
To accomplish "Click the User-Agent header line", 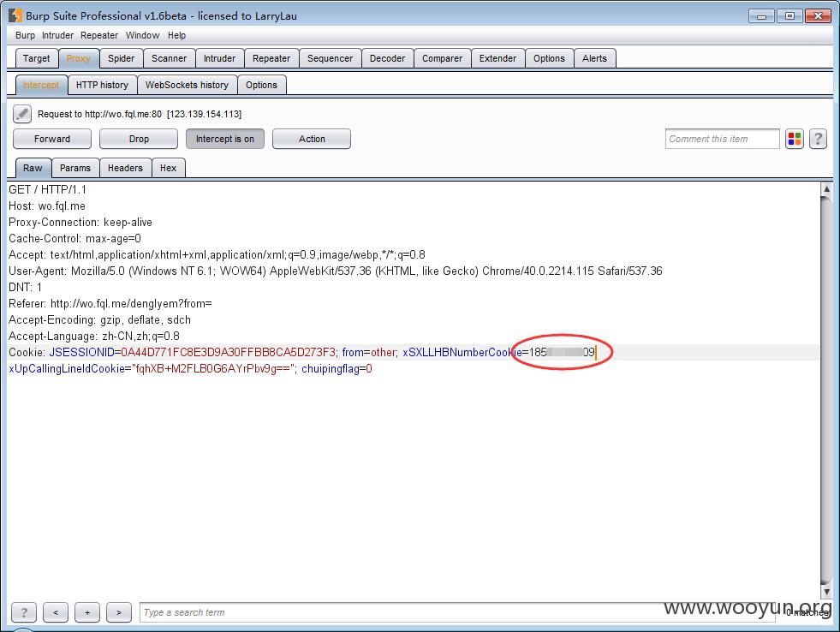I will (x=336, y=271).
